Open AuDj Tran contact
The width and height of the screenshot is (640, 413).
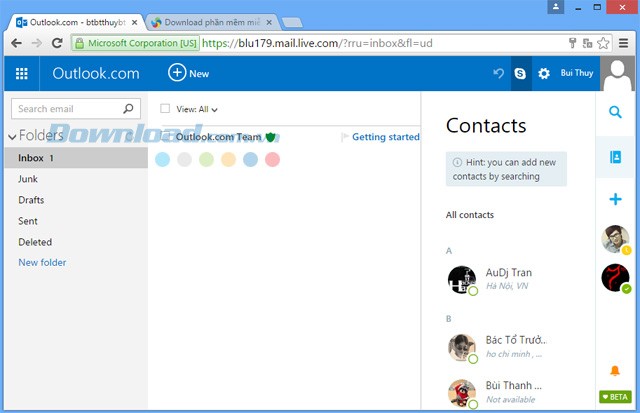point(508,279)
